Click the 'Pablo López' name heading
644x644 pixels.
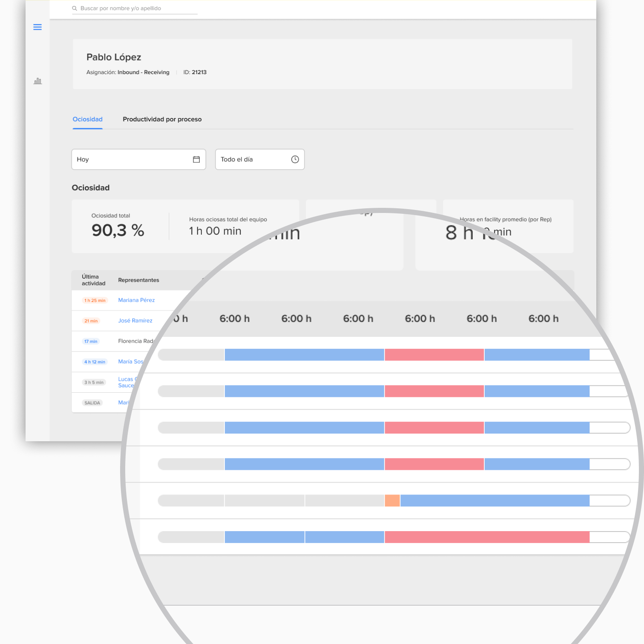click(114, 57)
